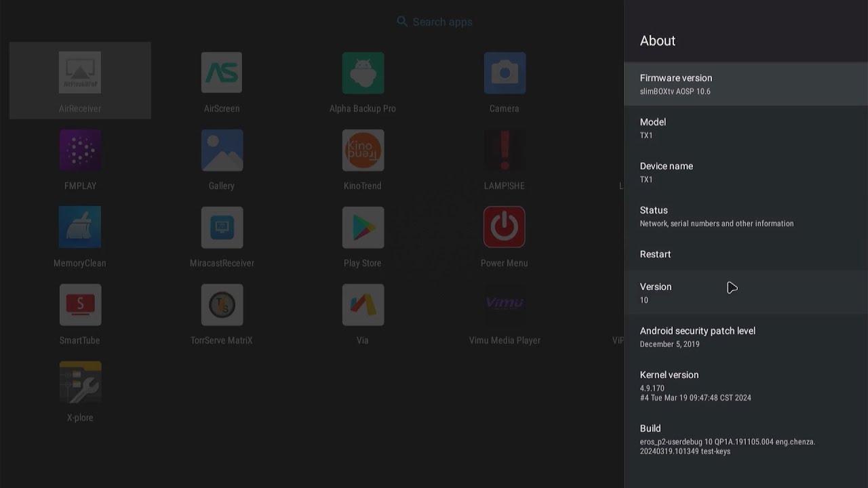Open the Gallery app icon
The height and width of the screenshot is (488, 868).
pos(222,150)
